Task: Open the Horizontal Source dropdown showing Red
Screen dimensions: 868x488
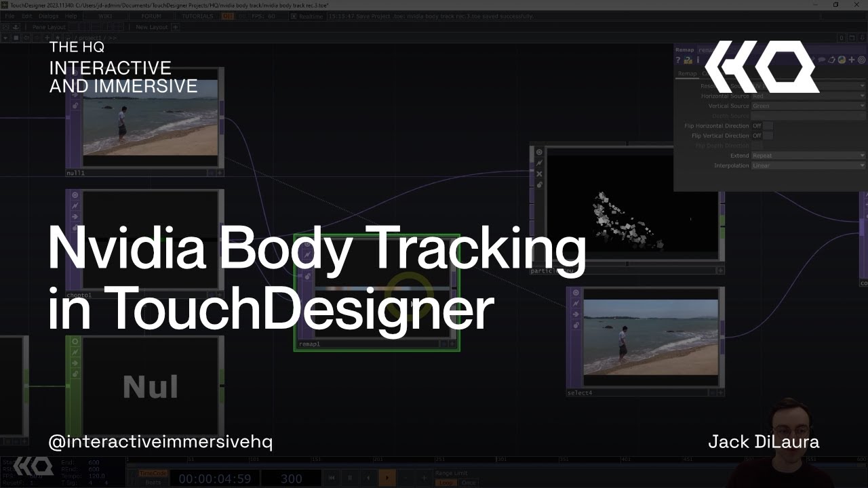Action: coord(808,96)
